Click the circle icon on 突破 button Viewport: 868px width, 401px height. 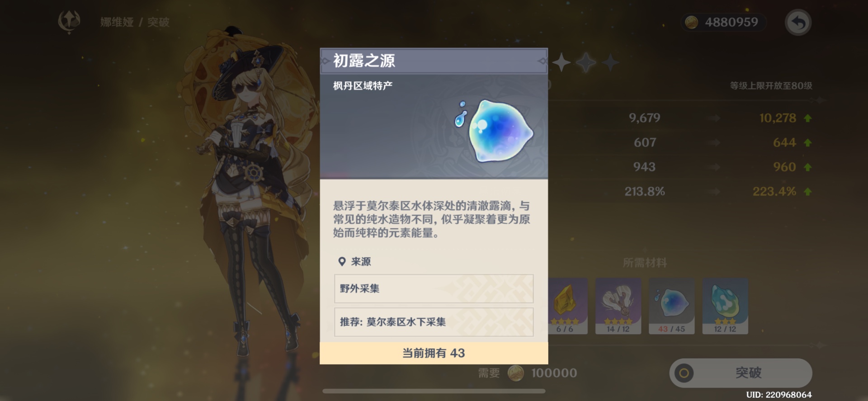coord(684,373)
